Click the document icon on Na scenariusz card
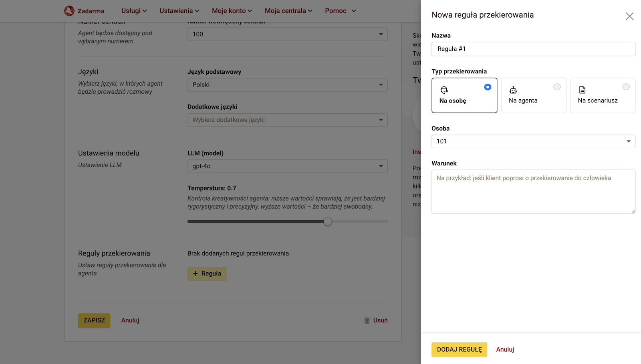 (x=582, y=90)
